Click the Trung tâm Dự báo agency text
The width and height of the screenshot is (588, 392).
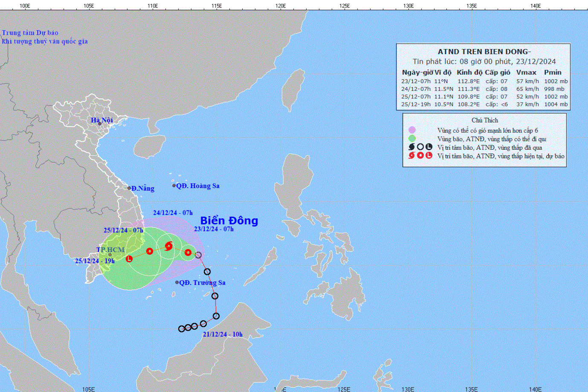coord(30,33)
